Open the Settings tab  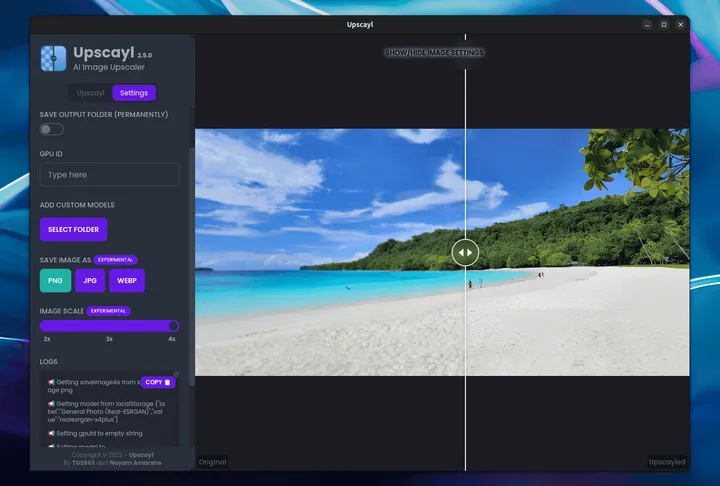(x=134, y=93)
